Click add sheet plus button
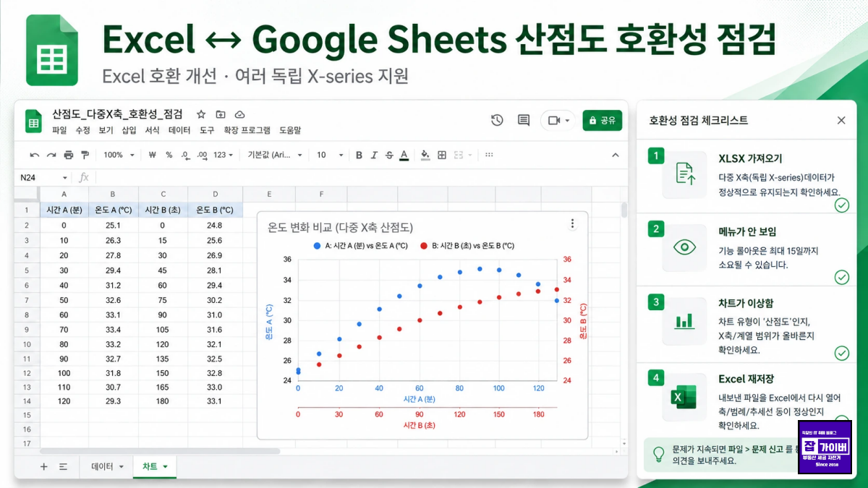 pos(43,467)
